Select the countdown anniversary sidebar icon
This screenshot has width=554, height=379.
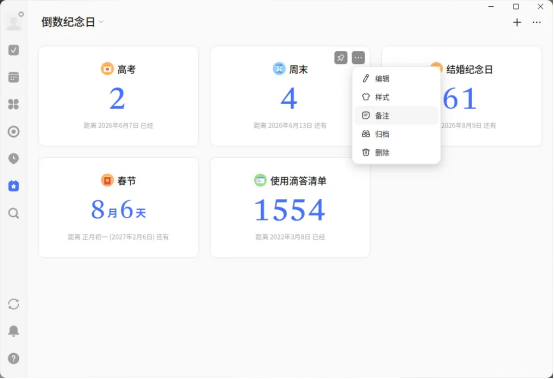click(x=14, y=186)
